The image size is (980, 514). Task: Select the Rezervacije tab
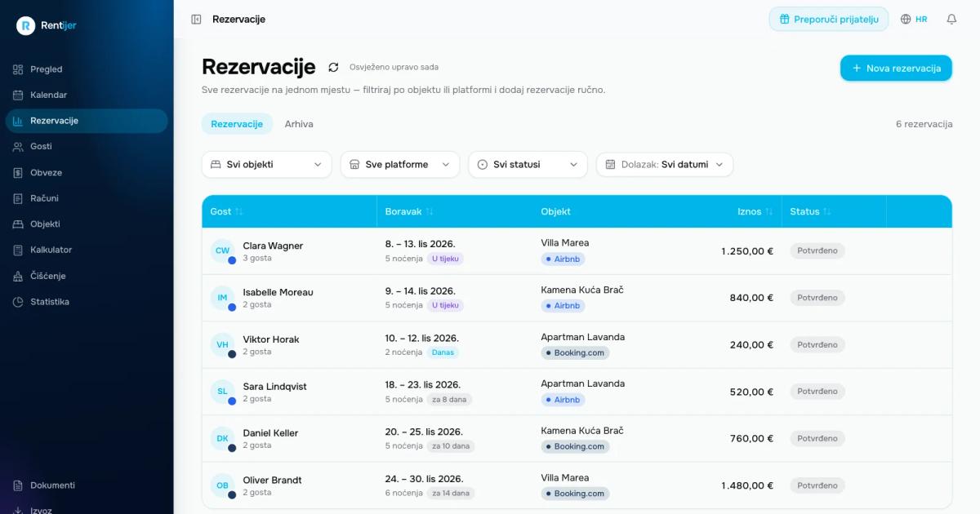237,124
